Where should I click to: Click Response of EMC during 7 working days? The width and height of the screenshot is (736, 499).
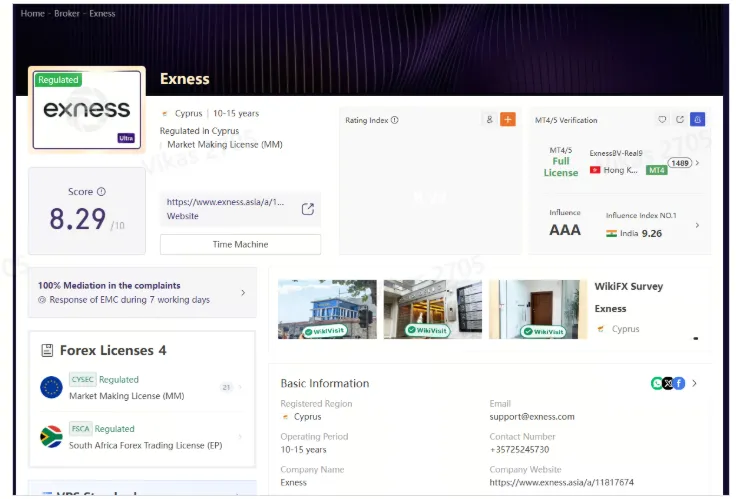click(130, 299)
